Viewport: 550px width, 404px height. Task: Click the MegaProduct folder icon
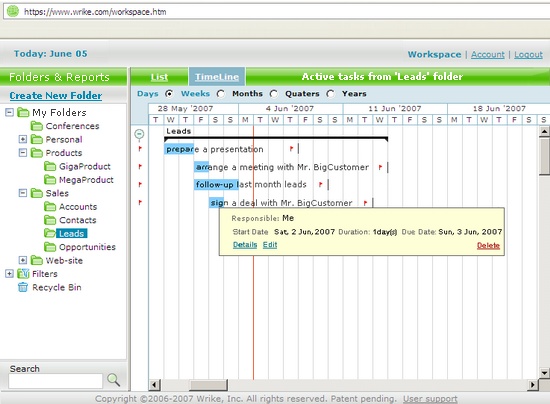tap(50, 180)
